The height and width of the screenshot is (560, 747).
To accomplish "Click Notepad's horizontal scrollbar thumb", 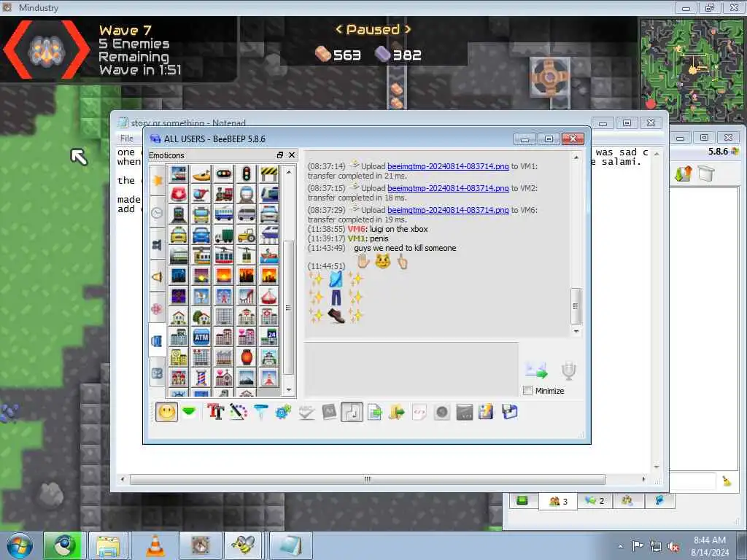I will (368, 479).
